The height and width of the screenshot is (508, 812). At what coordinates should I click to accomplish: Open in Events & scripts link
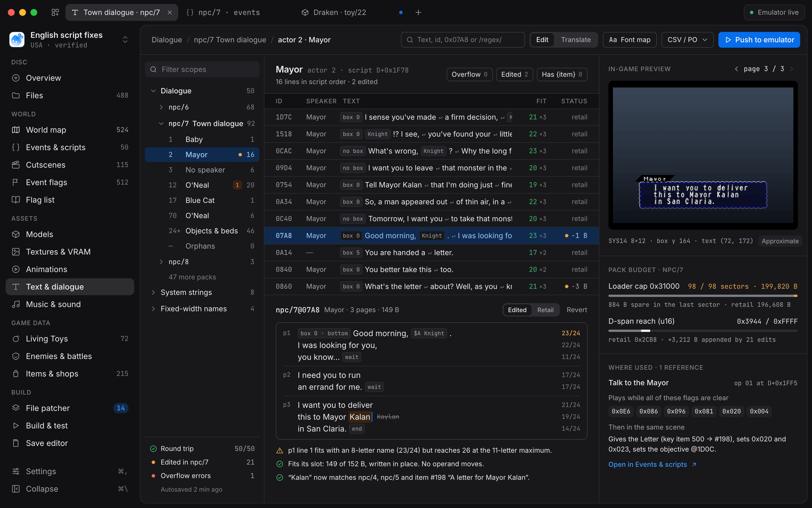(652, 464)
